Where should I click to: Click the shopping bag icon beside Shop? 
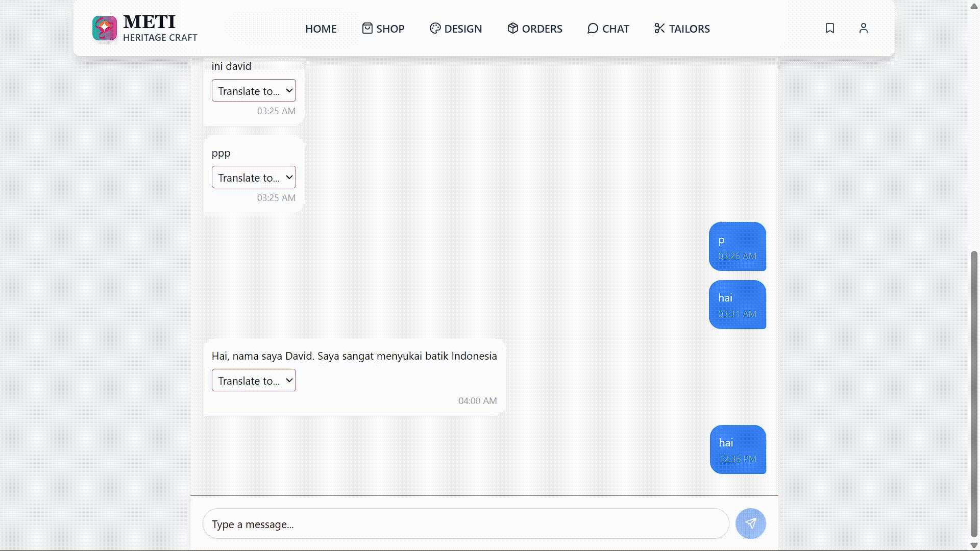pyautogui.click(x=367, y=28)
